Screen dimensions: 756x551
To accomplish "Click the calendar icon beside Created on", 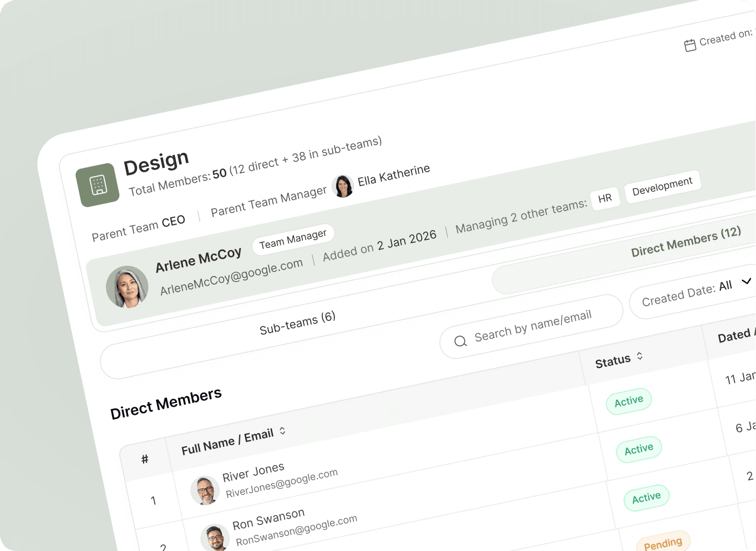I will [x=690, y=45].
